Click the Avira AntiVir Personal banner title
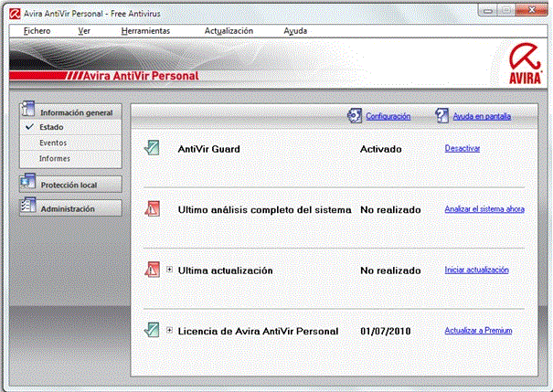The height and width of the screenshot is (392, 553). pos(141,76)
